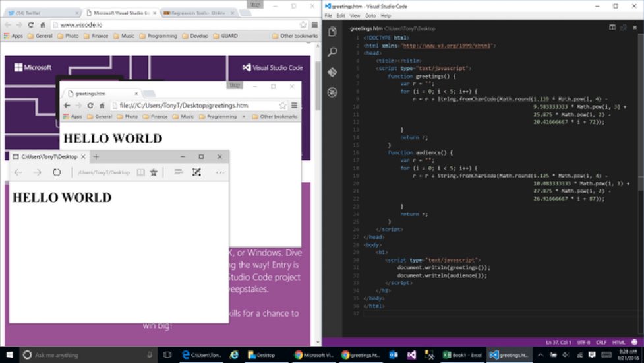Click the vscode.io page scrollbar
Image resolution: width=644 pixels, height=363 pixels.
(318, 86)
